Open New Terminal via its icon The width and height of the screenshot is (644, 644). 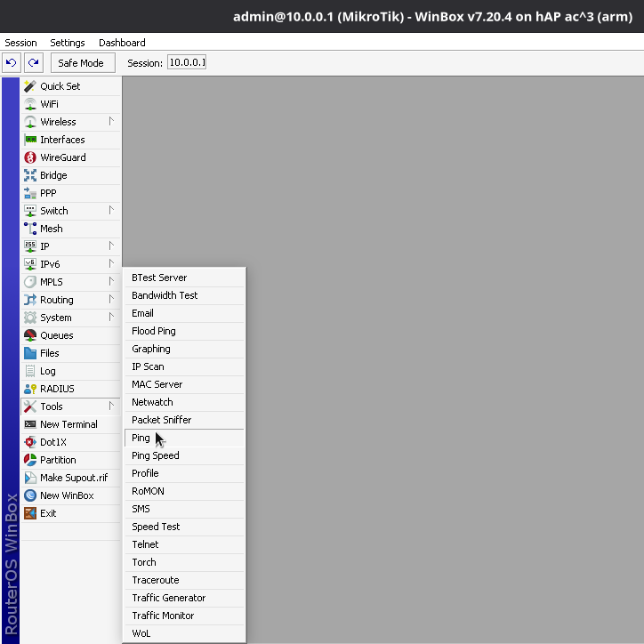[30, 424]
